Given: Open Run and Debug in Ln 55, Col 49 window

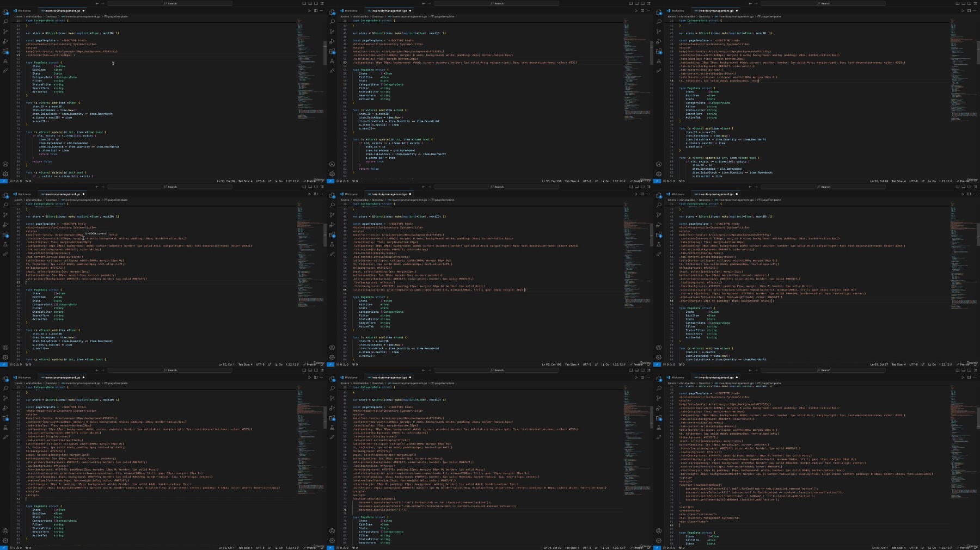Looking at the screenshot, I should [659, 41].
